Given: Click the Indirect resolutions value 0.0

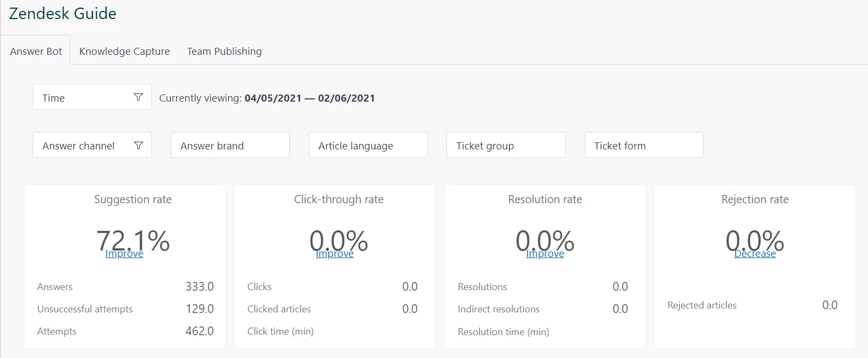Looking at the screenshot, I should coord(620,309).
